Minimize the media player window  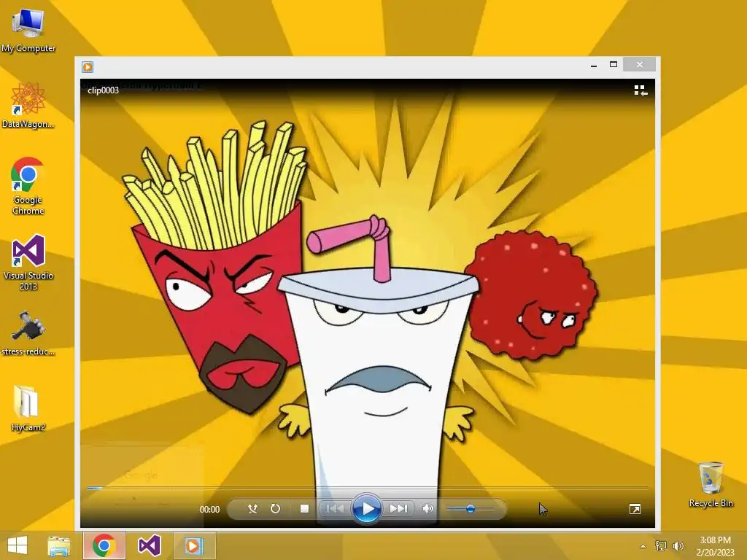(x=594, y=65)
